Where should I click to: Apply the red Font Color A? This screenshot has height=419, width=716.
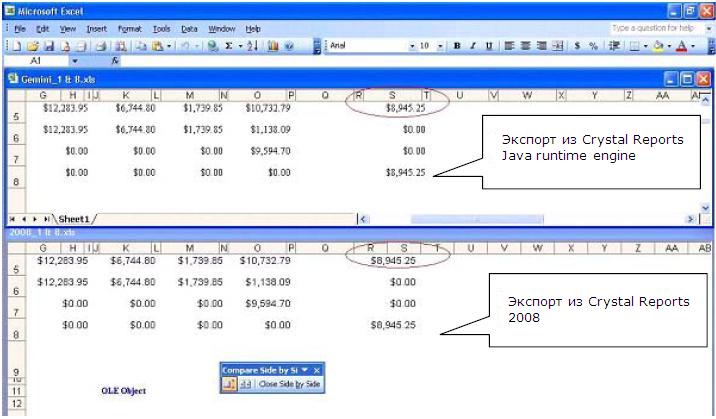click(681, 46)
